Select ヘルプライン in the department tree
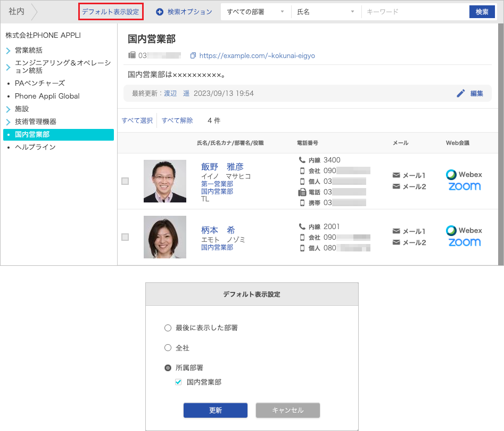This screenshot has width=504, height=431. pyautogui.click(x=35, y=147)
